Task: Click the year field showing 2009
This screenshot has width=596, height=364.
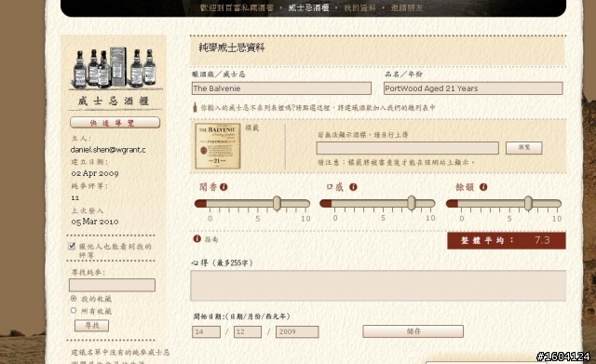Action: click(297, 331)
